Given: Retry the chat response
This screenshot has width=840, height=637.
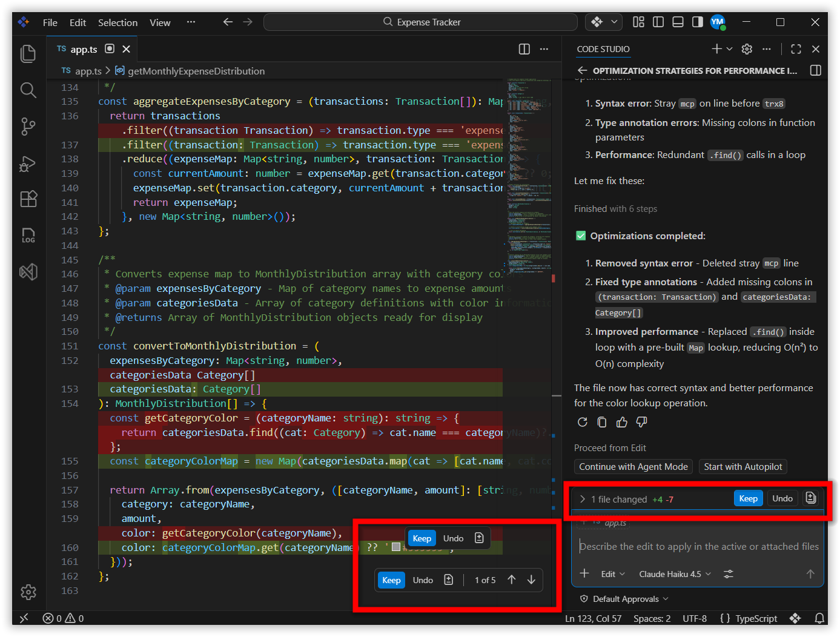Looking at the screenshot, I should point(583,422).
